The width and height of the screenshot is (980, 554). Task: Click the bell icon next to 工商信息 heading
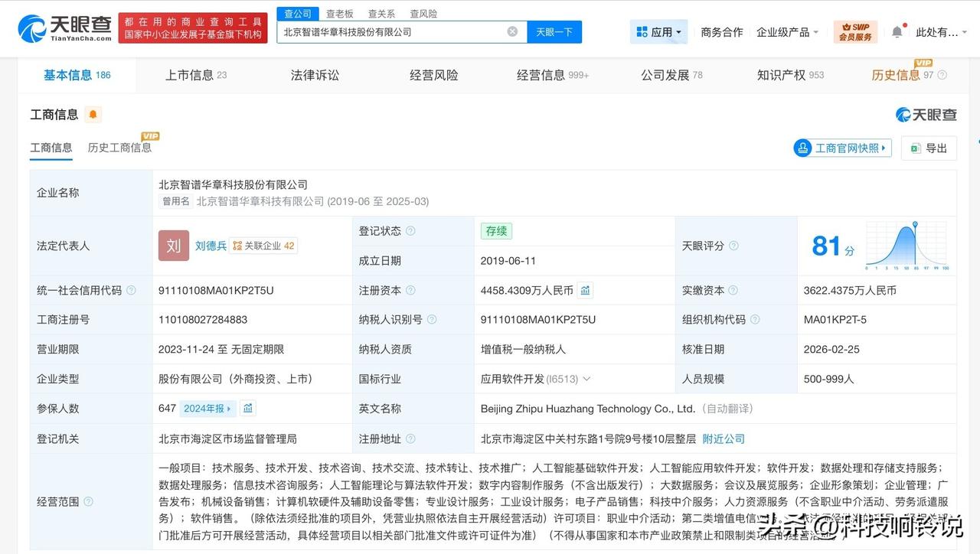pyautogui.click(x=93, y=114)
